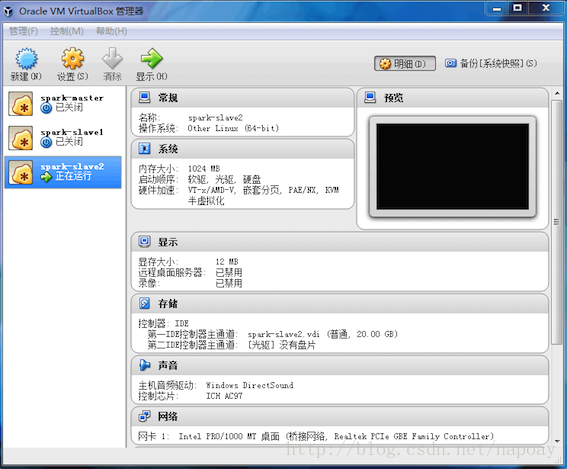Select spark-slave1 in the VM list

[x=63, y=138]
